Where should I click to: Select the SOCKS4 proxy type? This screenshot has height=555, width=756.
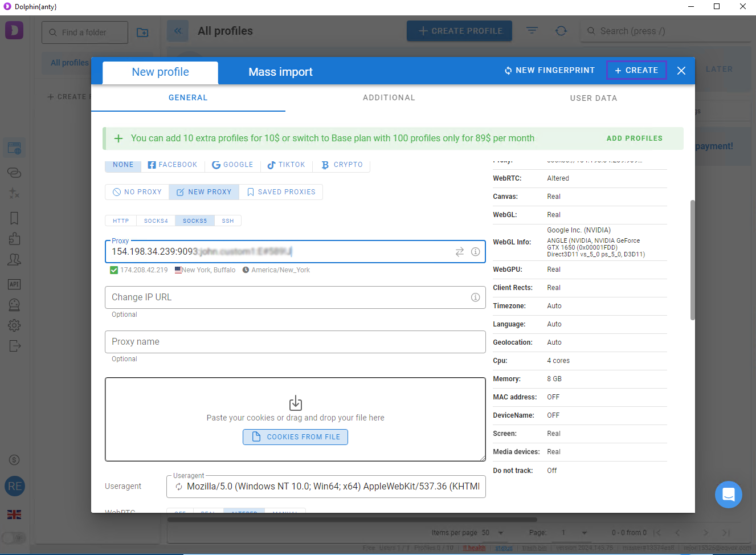coord(156,221)
